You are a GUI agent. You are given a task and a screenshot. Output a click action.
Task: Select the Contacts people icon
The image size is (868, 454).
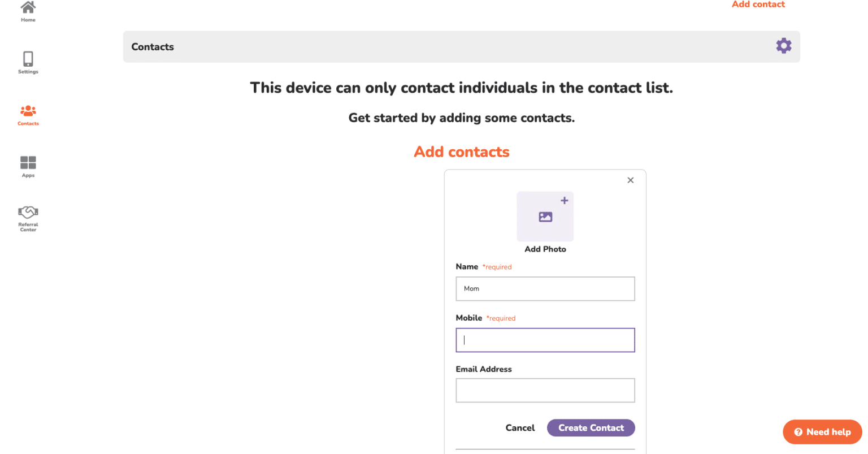(28, 112)
